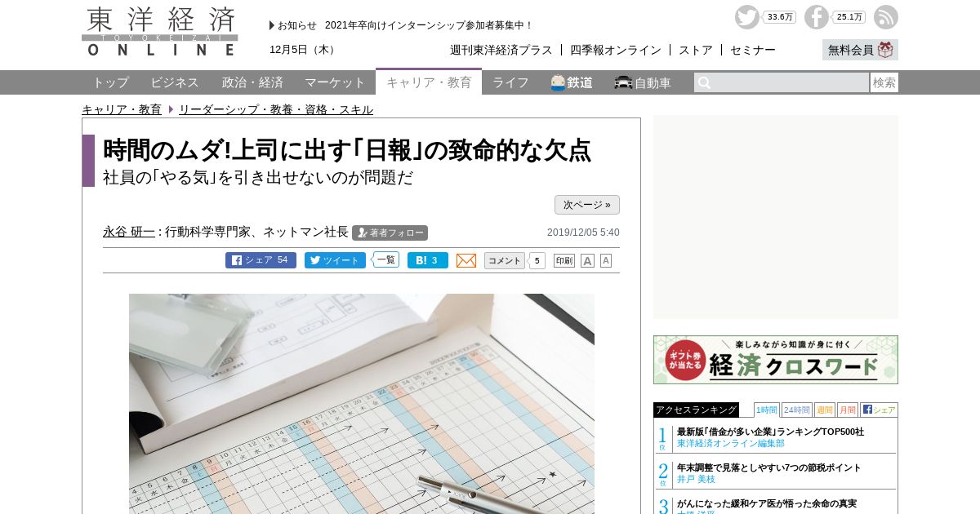The width and height of the screenshot is (980, 514).
Task: Open the Facebook icon in header
Action: pyautogui.click(x=816, y=17)
